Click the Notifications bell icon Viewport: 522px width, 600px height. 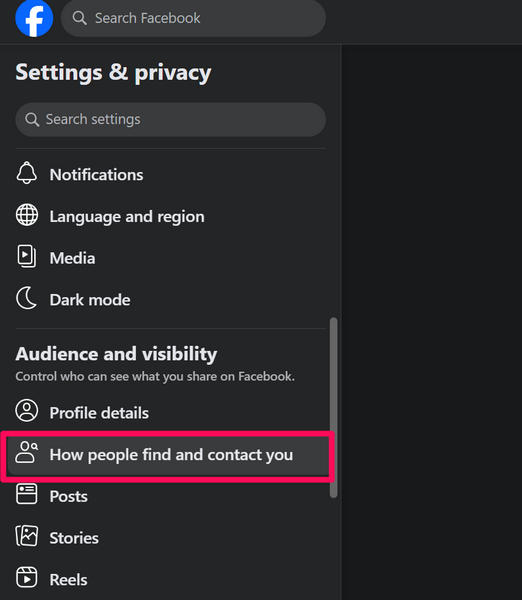[x=27, y=173]
